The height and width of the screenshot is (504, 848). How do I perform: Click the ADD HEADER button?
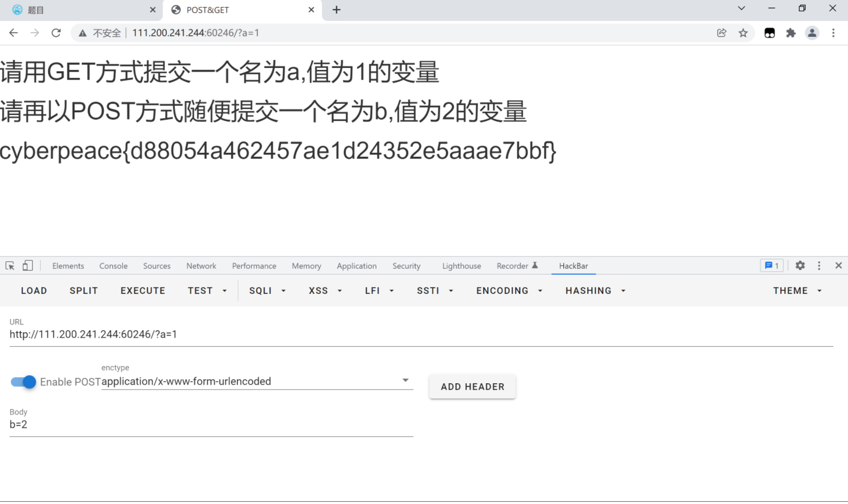473,386
